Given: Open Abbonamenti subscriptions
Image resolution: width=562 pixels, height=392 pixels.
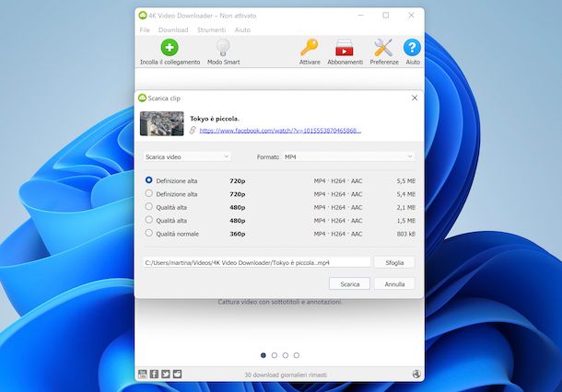Looking at the screenshot, I should (x=345, y=48).
